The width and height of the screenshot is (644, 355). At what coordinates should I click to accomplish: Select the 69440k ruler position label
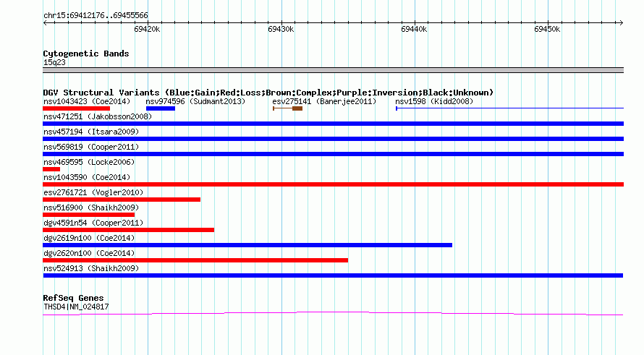[x=414, y=29]
